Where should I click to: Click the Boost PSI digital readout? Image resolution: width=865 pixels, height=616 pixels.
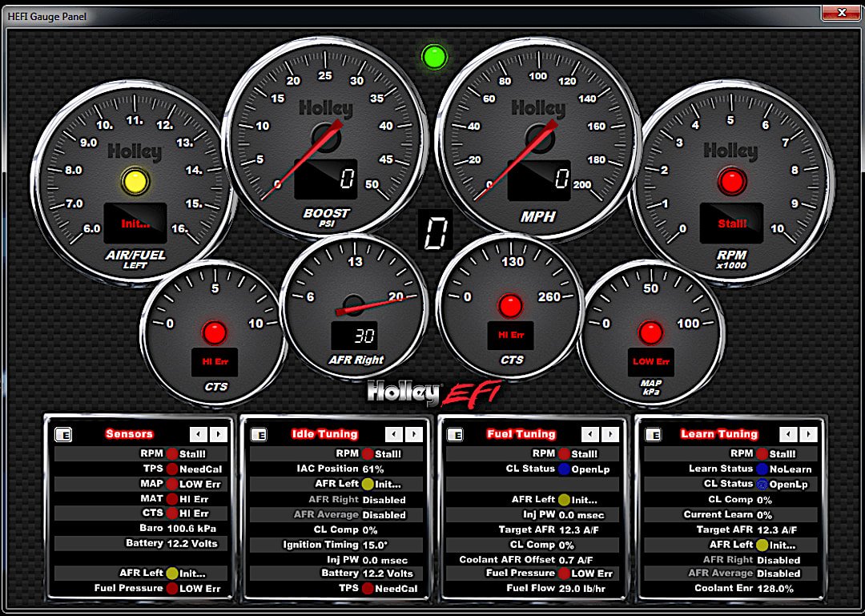(325, 179)
